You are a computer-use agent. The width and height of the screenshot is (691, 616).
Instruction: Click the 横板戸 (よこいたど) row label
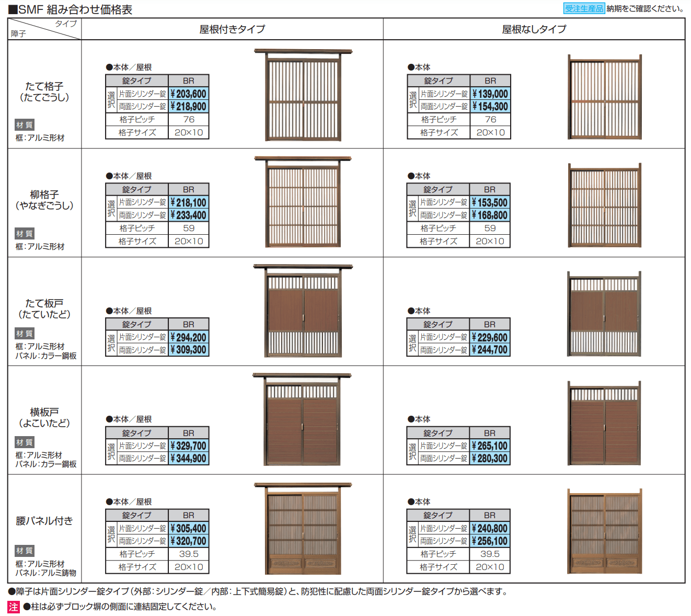tap(44, 417)
